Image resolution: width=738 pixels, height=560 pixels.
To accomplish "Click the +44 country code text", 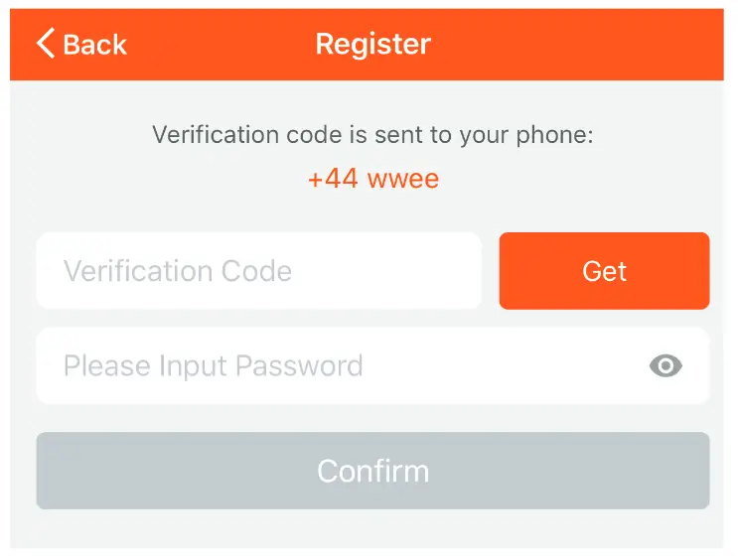I will pos(332,179).
